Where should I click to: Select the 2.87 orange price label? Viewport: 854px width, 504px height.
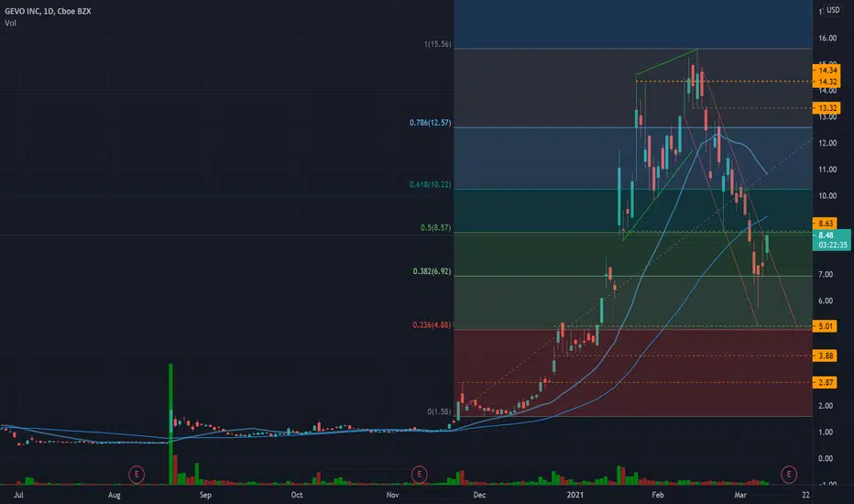(825, 382)
